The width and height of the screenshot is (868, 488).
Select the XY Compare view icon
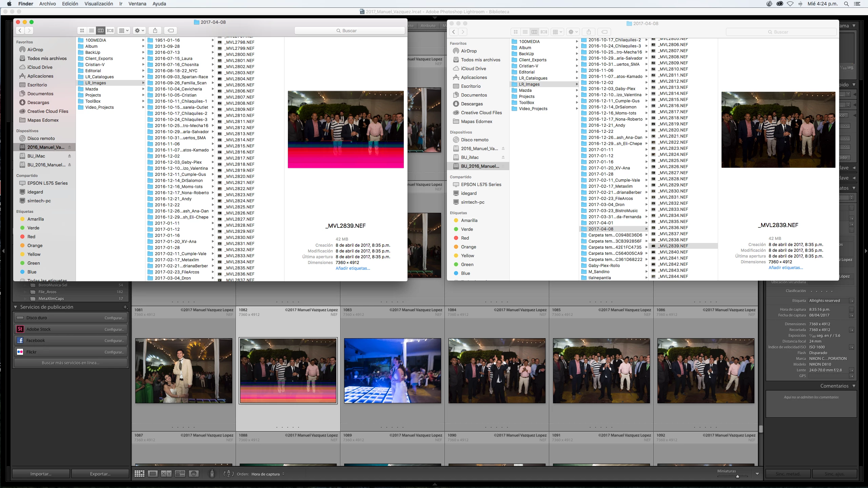pyautogui.click(x=166, y=474)
